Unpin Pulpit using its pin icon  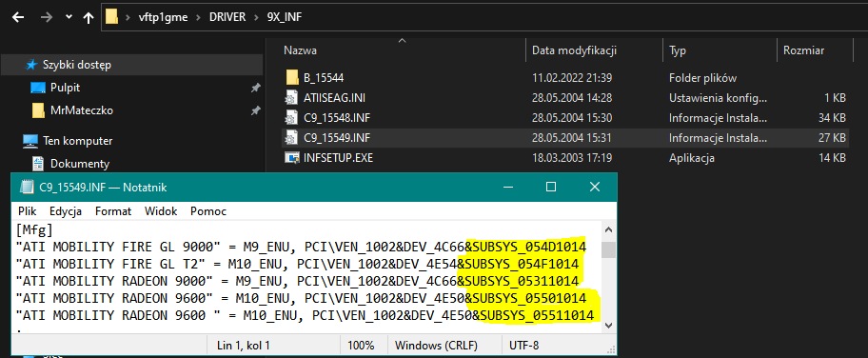click(x=255, y=88)
